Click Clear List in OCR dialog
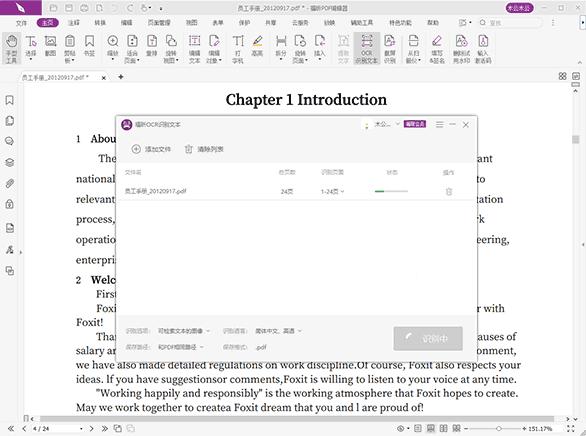The image size is (586, 436). click(x=204, y=149)
